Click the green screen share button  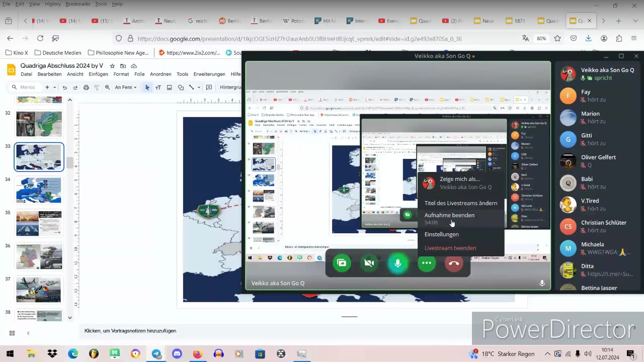click(342, 263)
